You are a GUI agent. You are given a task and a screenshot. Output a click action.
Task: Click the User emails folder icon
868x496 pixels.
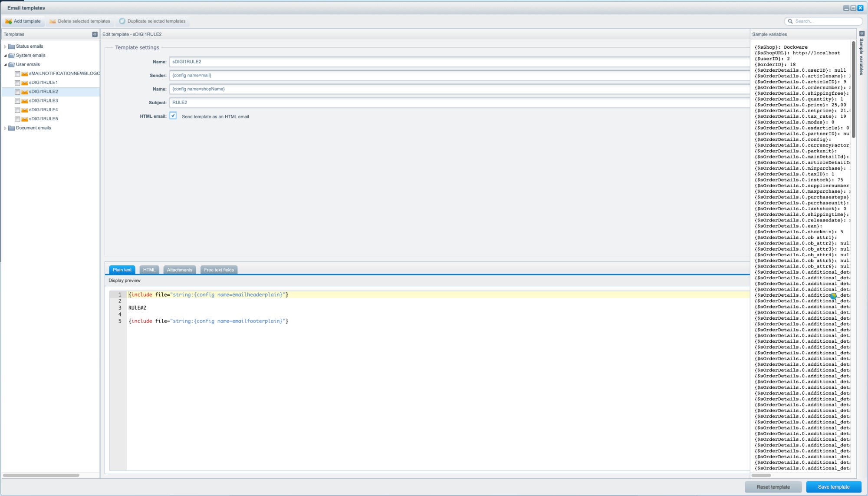pyautogui.click(x=12, y=65)
